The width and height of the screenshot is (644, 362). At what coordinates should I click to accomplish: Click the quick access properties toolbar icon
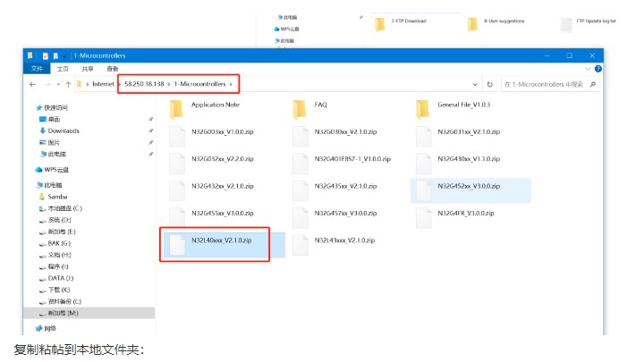[46, 55]
